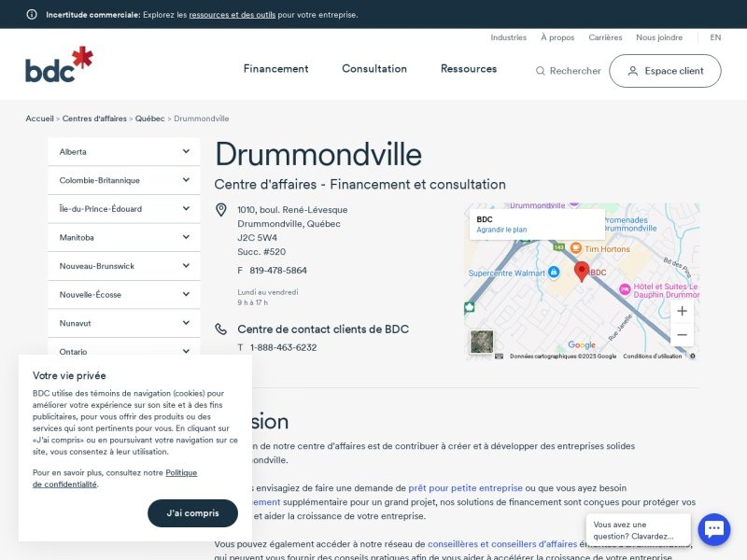Viewport: 747px width, 560px height.
Task: Click the keyboard shortcuts icon on map
Action: [x=499, y=357]
